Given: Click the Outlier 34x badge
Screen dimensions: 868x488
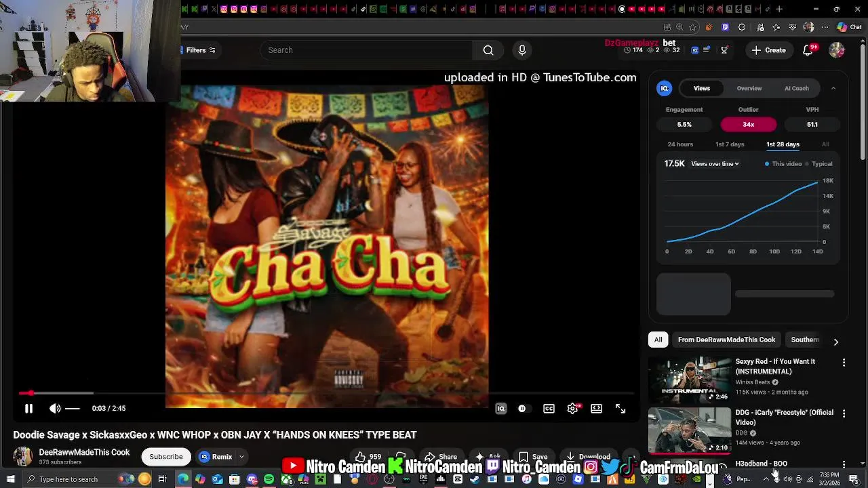Looking at the screenshot, I should coord(749,125).
